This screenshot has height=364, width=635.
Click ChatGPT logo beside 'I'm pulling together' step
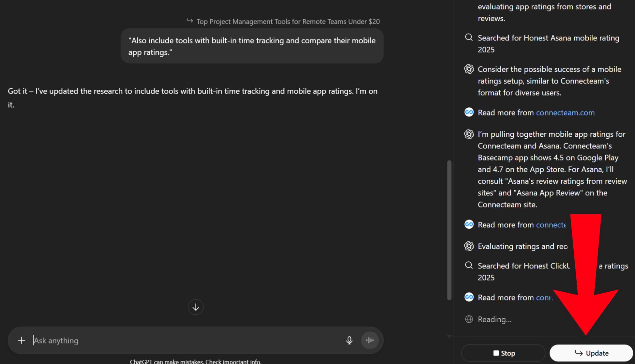[x=469, y=134]
